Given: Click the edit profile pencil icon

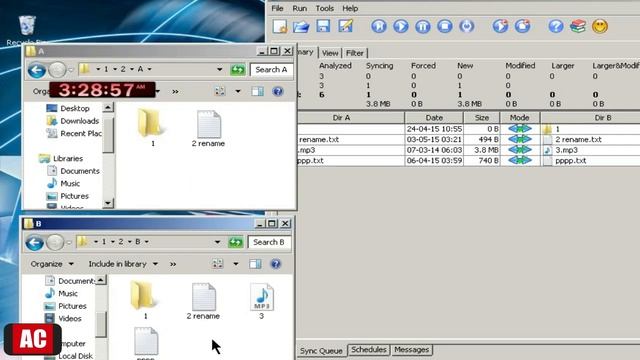Looking at the screenshot, I should click(x=345, y=26).
